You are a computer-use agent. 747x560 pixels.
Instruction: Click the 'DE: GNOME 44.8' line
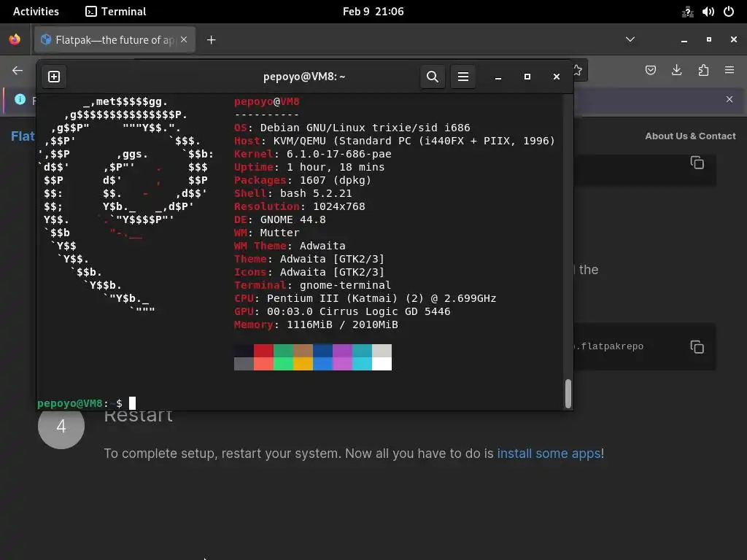280,219
